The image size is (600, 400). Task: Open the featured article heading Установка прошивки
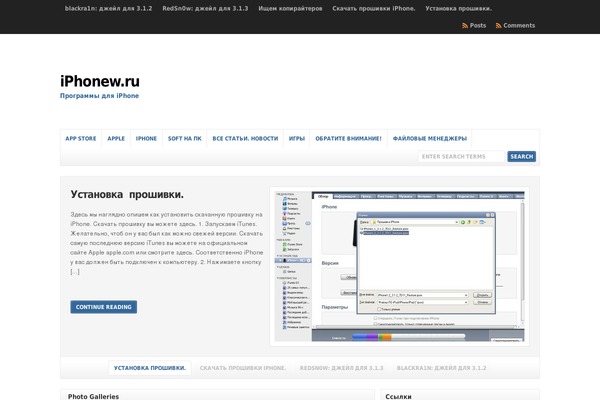127,194
